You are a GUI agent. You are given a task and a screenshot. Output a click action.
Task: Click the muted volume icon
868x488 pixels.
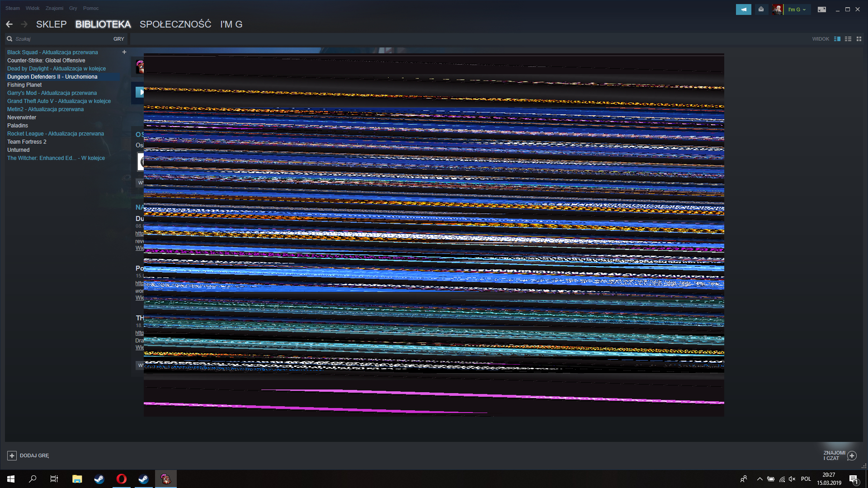click(792, 479)
